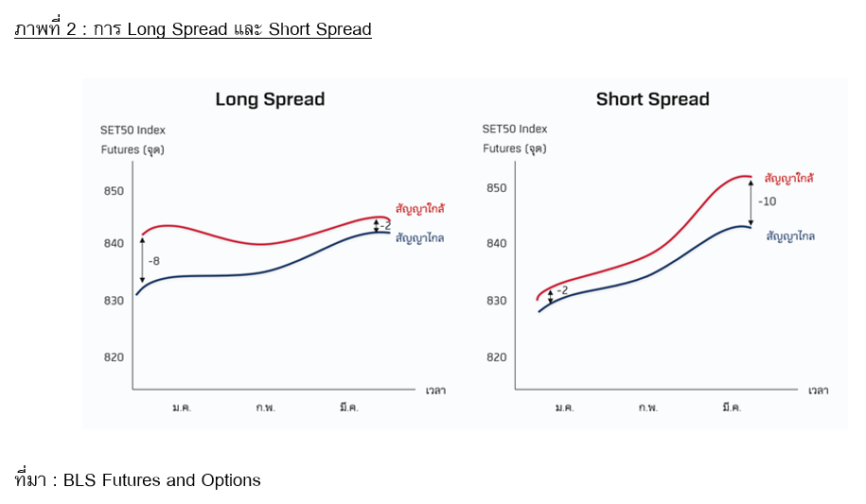866x504 pixels.
Task: Click the figure caption mentioning Long Spread and Short Spread
Action: point(193,29)
